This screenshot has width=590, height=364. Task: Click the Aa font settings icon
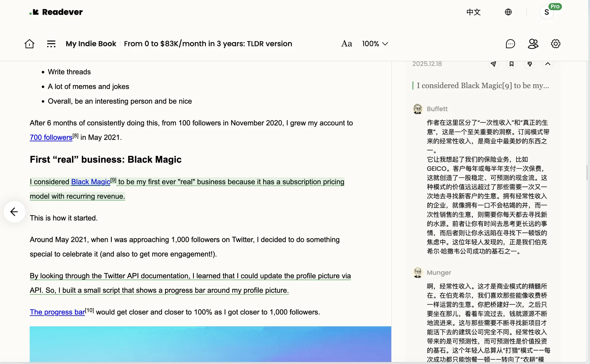347,44
